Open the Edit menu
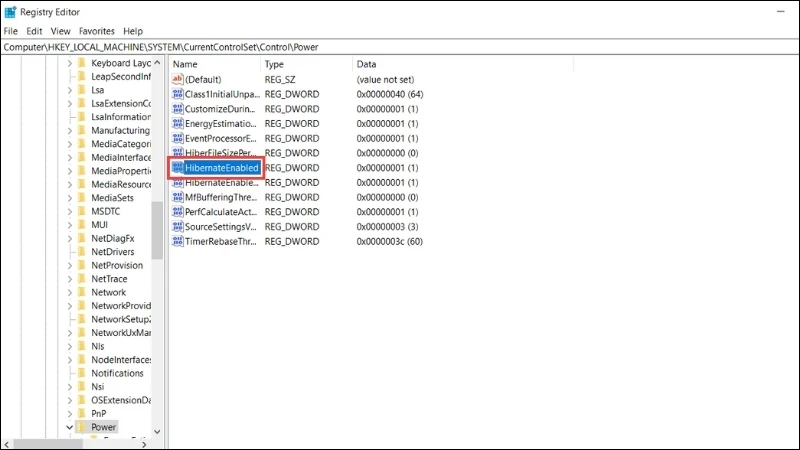Screen dimensions: 800x450 tap(34, 31)
